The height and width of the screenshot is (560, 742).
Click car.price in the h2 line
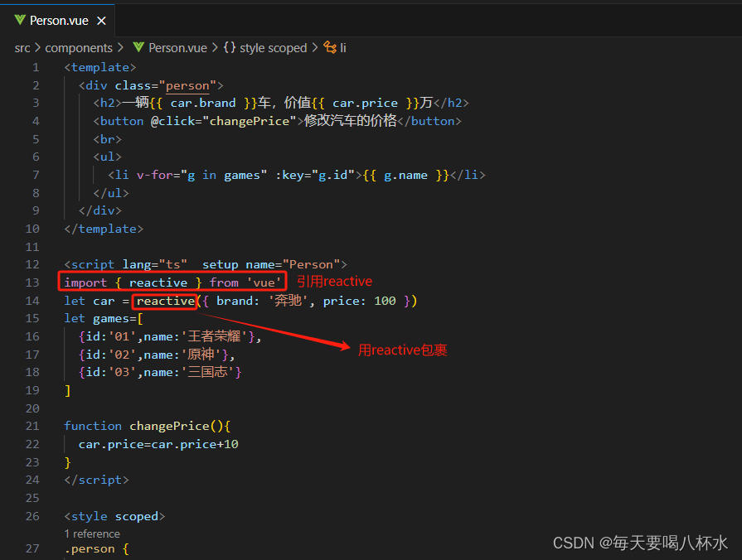pyautogui.click(x=365, y=103)
